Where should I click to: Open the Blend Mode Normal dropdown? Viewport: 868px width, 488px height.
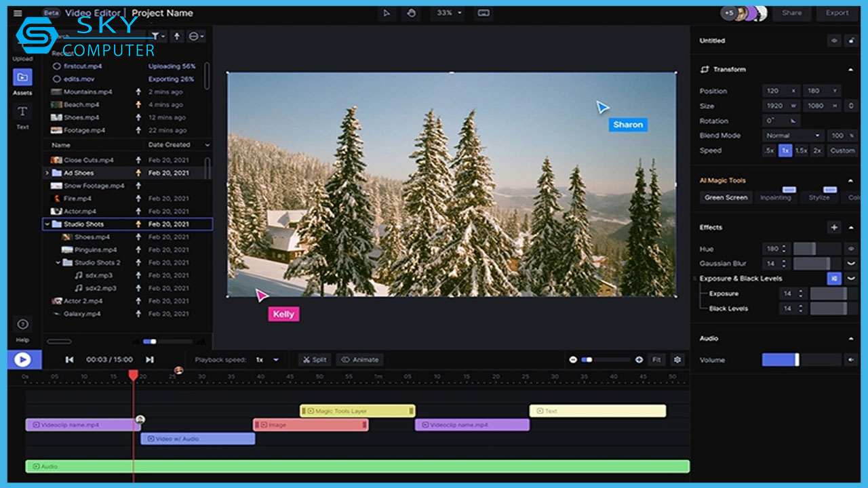pos(793,136)
